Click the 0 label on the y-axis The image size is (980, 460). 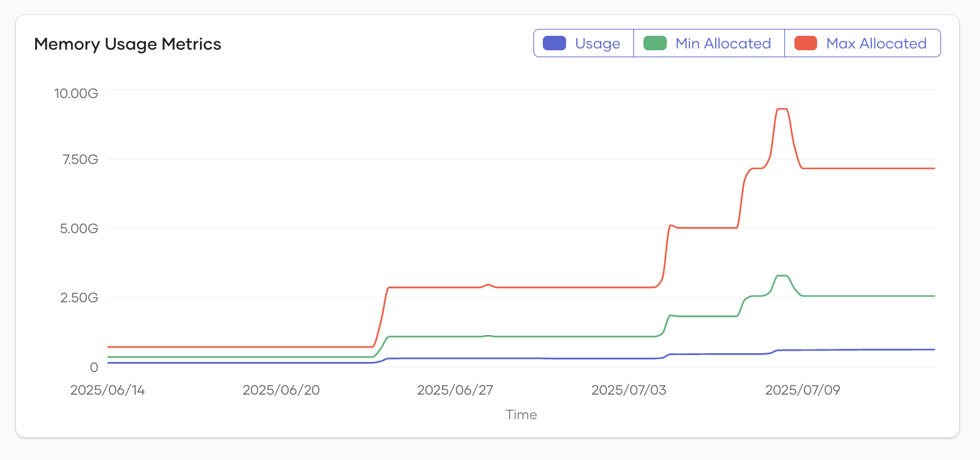pos(94,367)
